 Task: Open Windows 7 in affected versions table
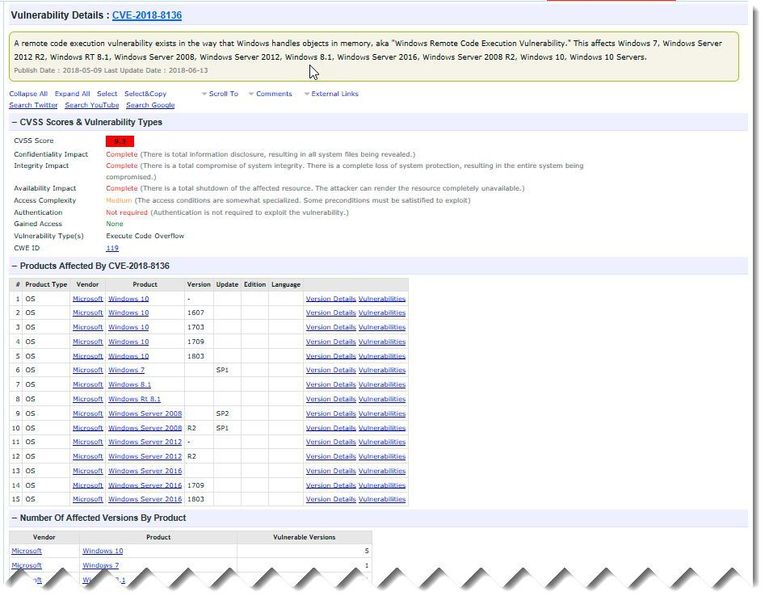coord(101,566)
